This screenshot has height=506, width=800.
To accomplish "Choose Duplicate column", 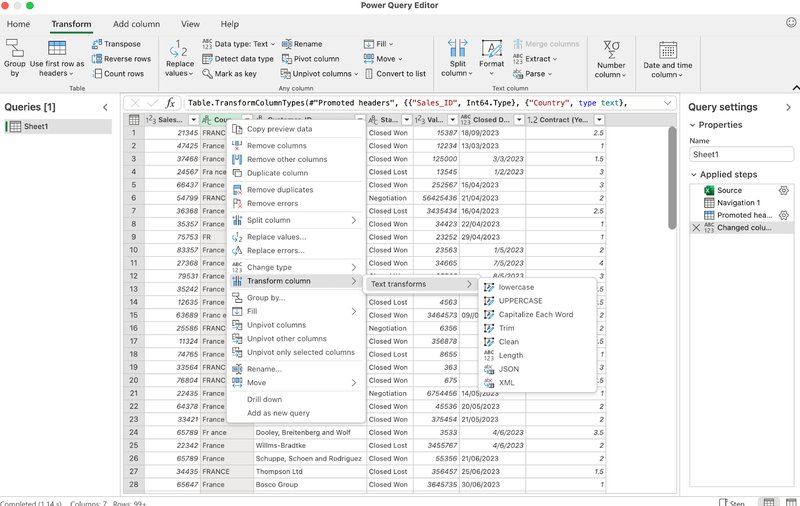I will pos(296,173).
